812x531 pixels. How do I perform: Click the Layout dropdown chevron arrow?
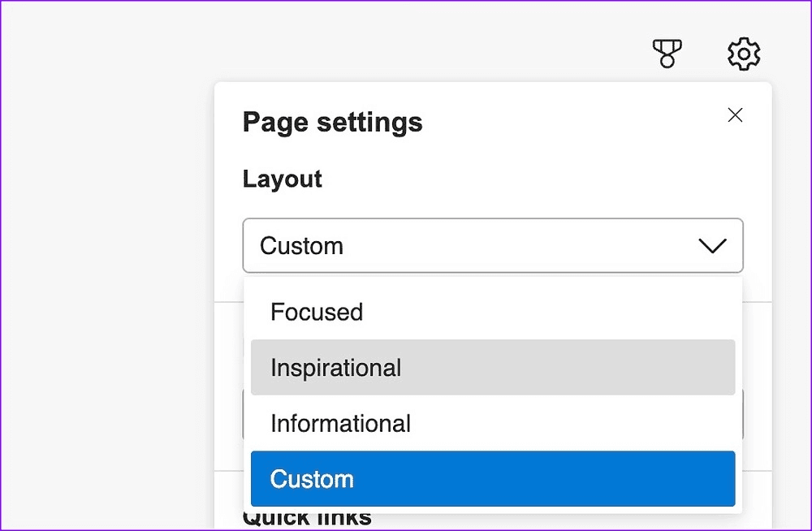pyautogui.click(x=712, y=246)
